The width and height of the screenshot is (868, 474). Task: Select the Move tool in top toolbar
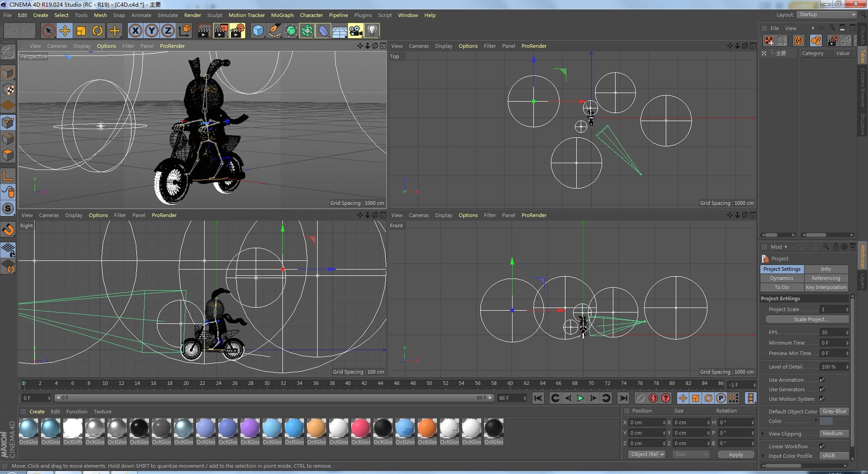(65, 31)
